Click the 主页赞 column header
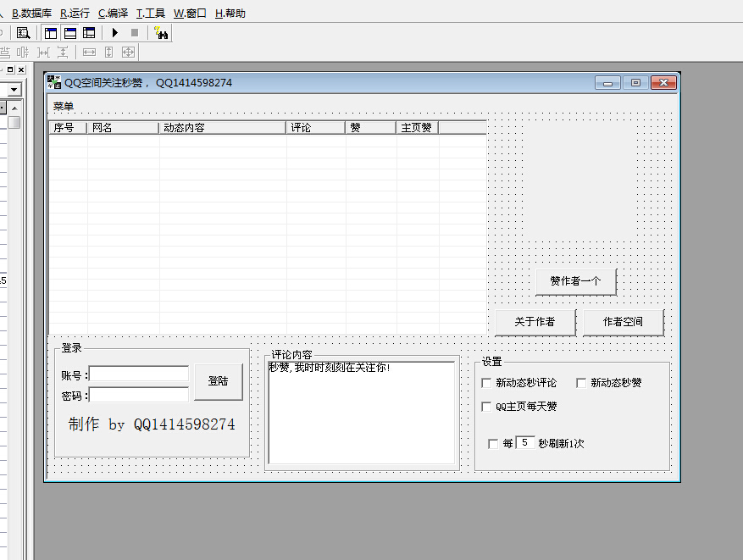The image size is (743, 560). 418,128
